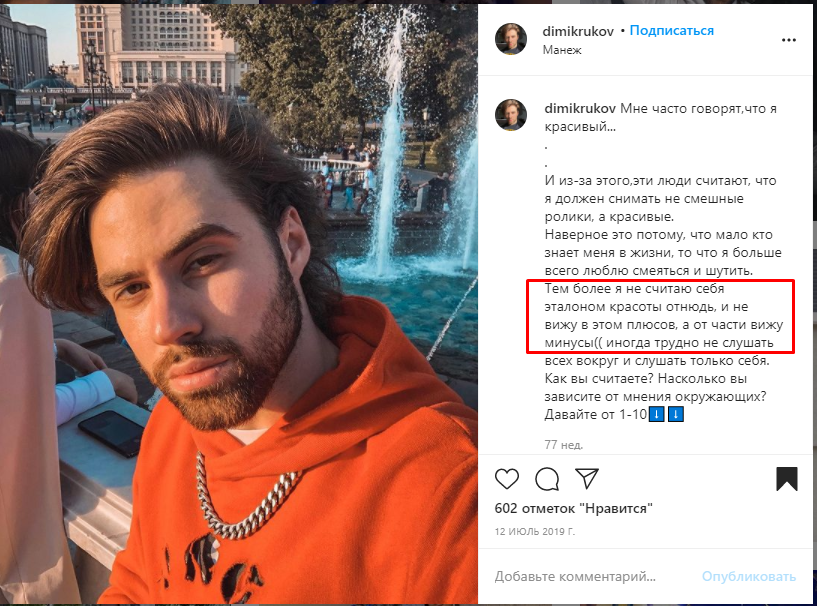Open dimikrukov username in the caption
The width and height of the screenshot is (817, 606).
[580, 108]
